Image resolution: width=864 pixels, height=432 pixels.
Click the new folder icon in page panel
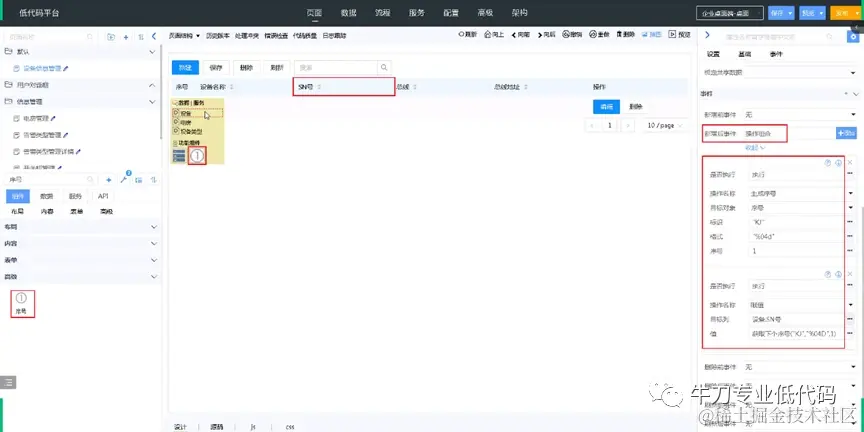click(111, 37)
